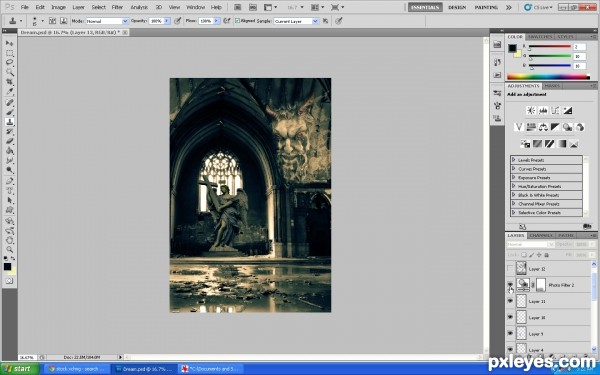
Task: Select the Crop tool
Action: (x=10, y=82)
